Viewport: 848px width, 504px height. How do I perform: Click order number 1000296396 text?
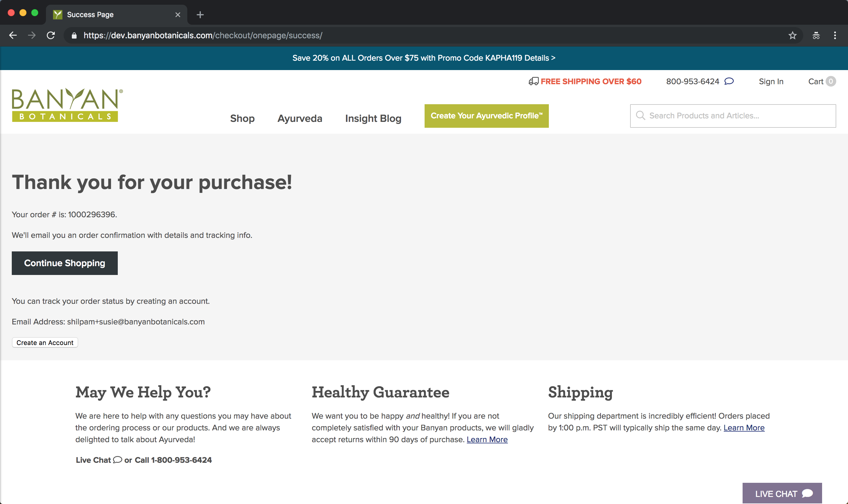tap(92, 215)
